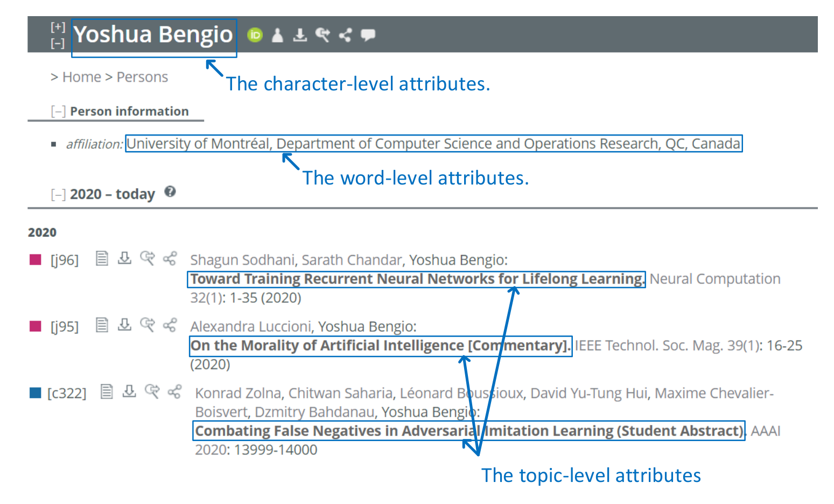Open Neural Computation venue link
The image size is (834, 504).
715,279
